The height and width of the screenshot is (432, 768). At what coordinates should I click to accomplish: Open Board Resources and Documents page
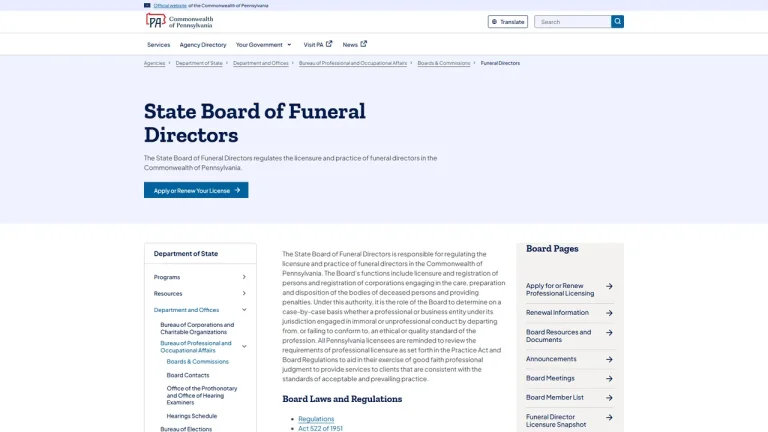[x=558, y=336]
